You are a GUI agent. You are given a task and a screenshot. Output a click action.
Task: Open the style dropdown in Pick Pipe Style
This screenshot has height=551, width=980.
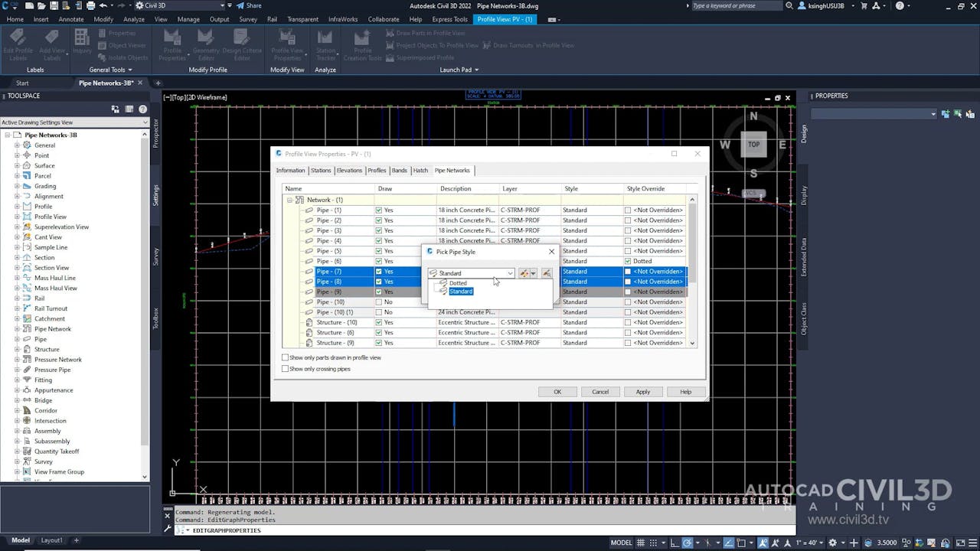(x=511, y=272)
